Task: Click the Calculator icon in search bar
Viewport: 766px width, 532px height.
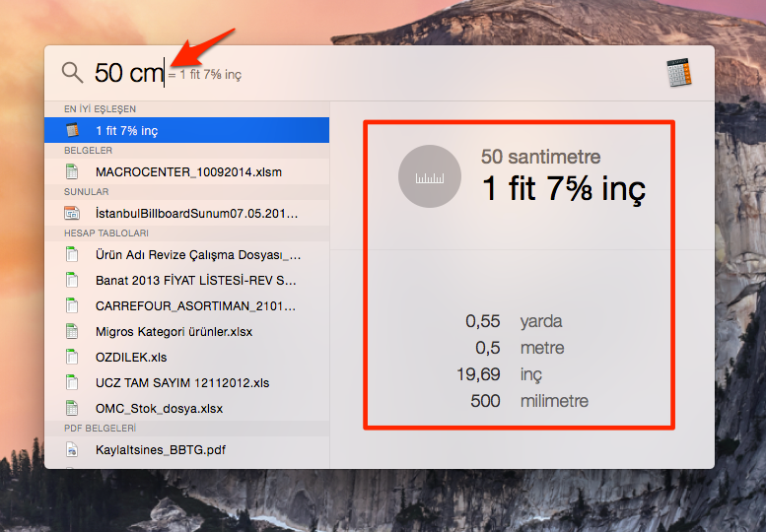Action: 678,72
